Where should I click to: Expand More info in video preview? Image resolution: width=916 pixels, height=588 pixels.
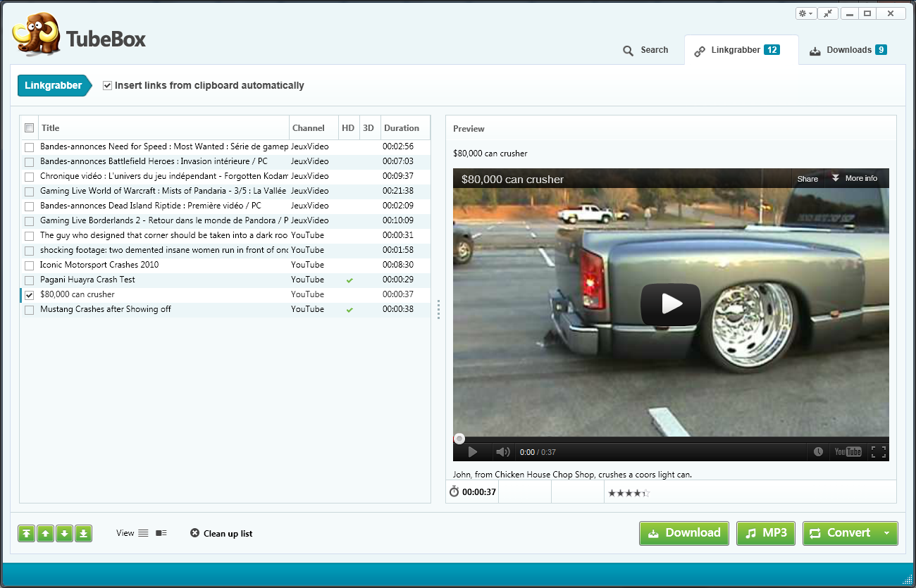pos(854,178)
